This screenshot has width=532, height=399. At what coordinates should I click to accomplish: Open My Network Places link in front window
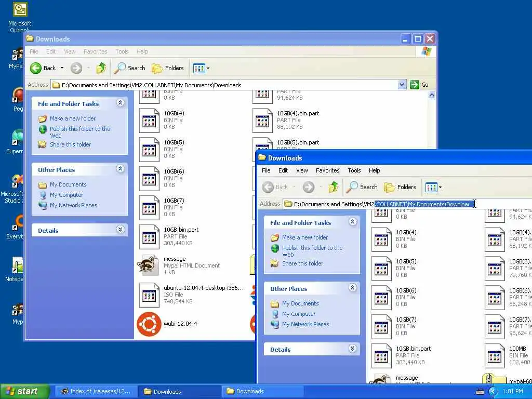coord(305,324)
